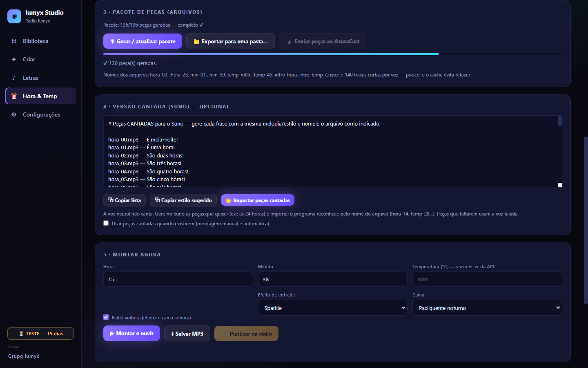Viewport: 588px width, 368px height.
Task: Click the v2.5.2 version label
Action: [x=14, y=346]
